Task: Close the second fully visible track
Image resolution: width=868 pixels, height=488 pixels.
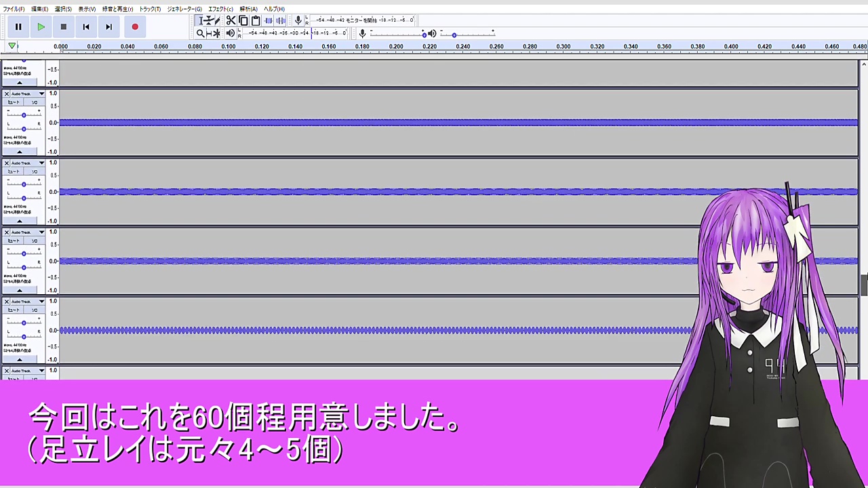Action: click(x=7, y=163)
